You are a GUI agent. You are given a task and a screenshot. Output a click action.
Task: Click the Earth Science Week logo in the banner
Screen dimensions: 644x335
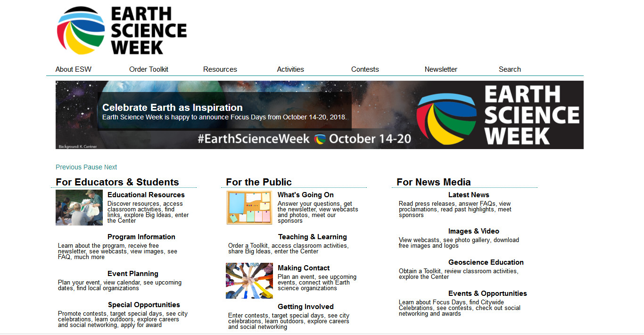[498, 115]
